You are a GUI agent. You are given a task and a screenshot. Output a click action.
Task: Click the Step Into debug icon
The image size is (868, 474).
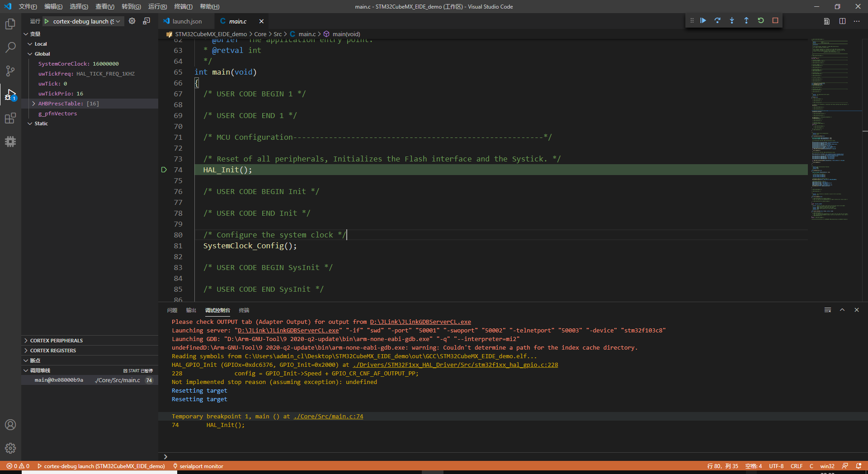[x=732, y=20]
